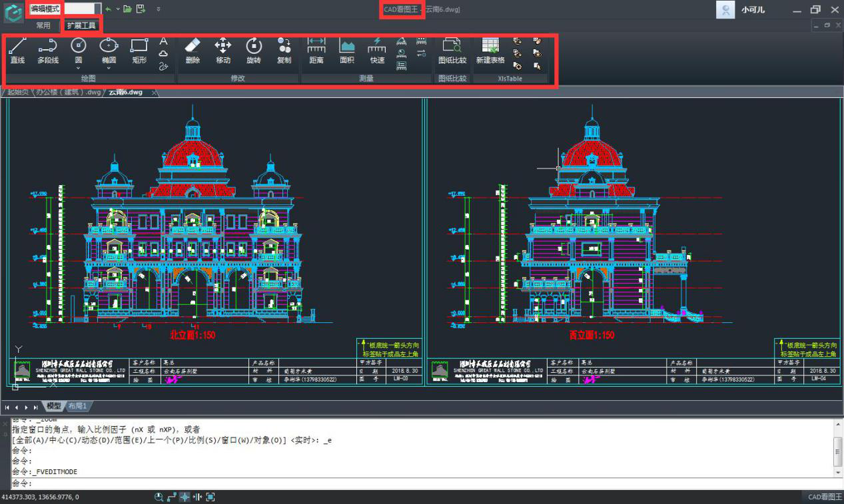Screen dimensions: 844x504
Task: Launch 图纸比较 drawing compare
Action: pos(452,51)
